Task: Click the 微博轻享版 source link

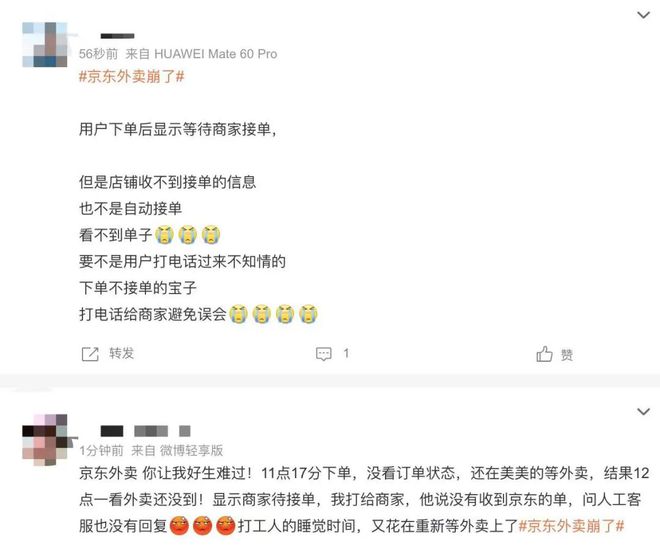Action: coord(192,450)
